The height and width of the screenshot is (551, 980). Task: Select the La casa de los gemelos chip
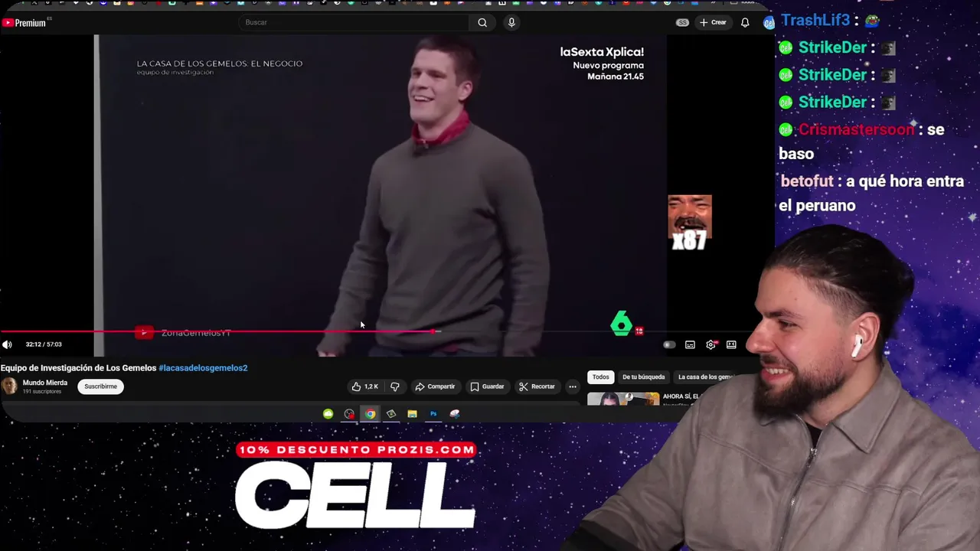[704, 377]
